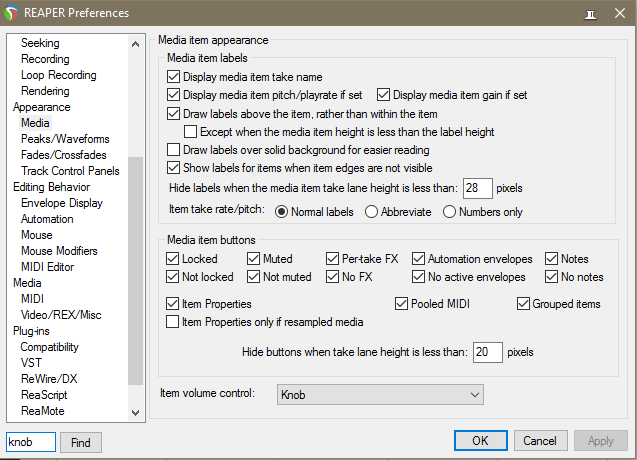This screenshot has height=460, width=637.
Task: Select the top-level Media category
Action: pos(27,283)
